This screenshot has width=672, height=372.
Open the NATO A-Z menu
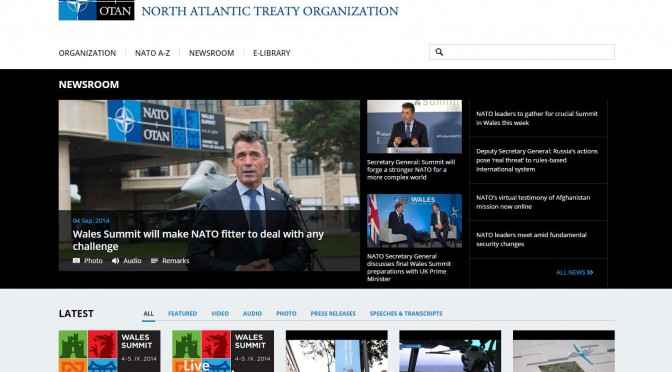153,53
